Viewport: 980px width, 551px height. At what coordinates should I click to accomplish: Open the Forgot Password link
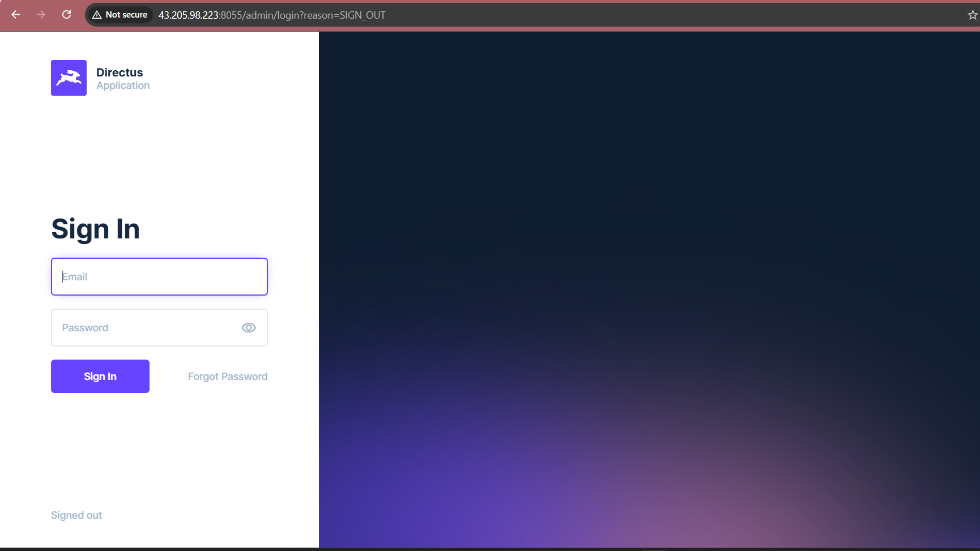(x=227, y=377)
